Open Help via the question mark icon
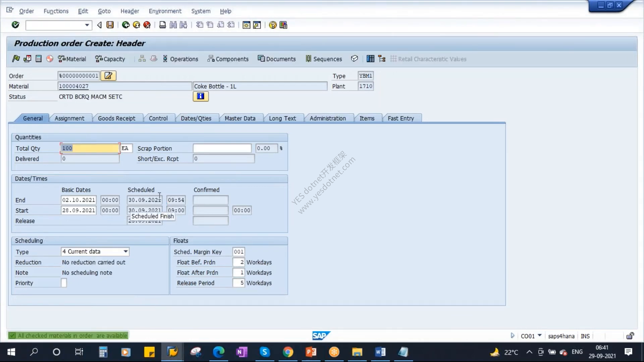Viewport: 644px width, 362px height. click(273, 25)
